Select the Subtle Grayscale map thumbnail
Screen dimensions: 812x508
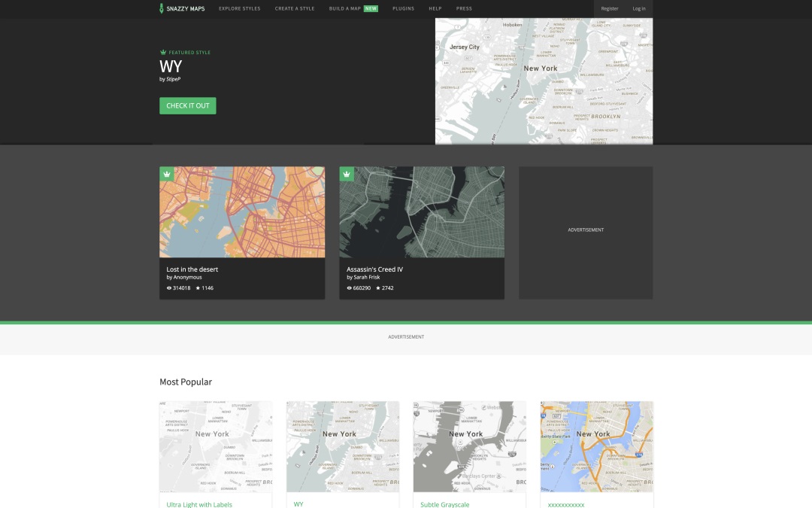click(x=469, y=446)
